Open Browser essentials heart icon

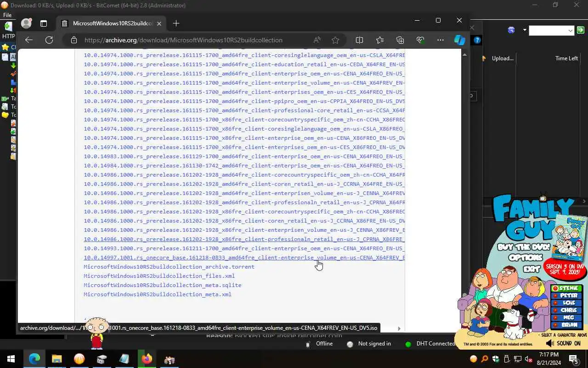pyautogui.click(x=420, y=40)
